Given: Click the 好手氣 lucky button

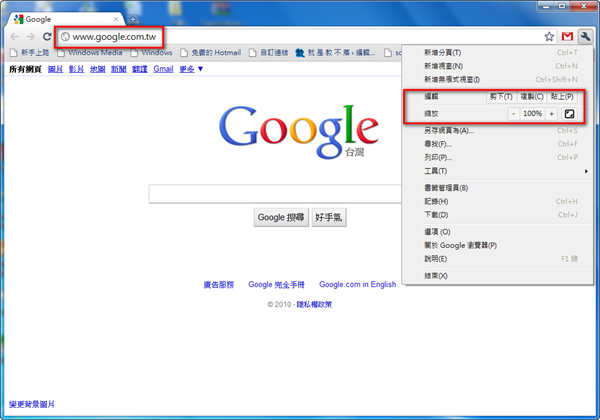Looking at the screenshot, I should 329,217.
